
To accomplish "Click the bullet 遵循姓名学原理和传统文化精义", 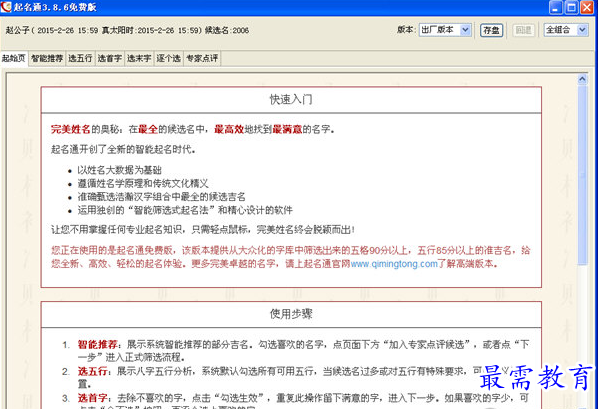I will pyautogui.click(x=143, y=183).
